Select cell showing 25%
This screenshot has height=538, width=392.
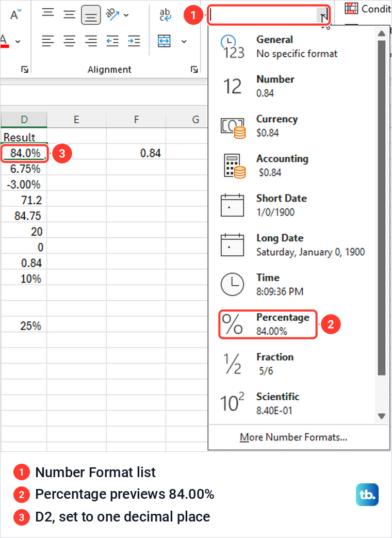tap(24, 325)
